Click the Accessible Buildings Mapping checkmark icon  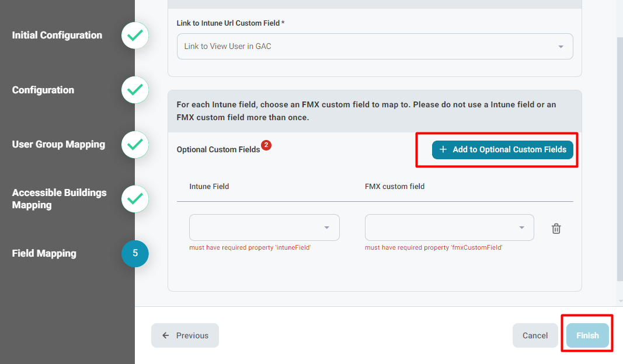pos(135,199)
